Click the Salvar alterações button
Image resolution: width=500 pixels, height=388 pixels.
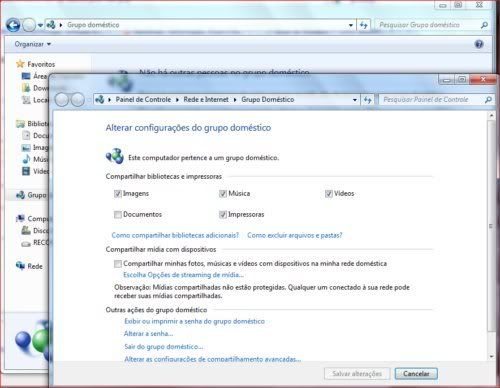click(357, 374)
